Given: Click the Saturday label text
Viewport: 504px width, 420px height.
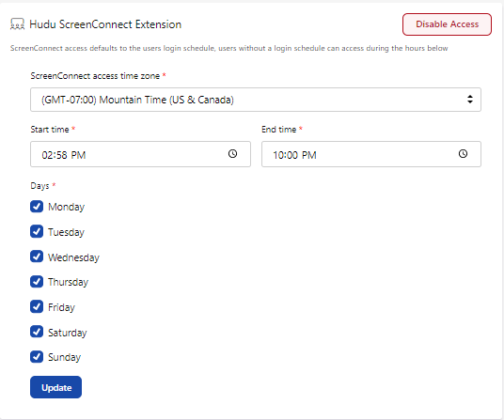Looking at the screenshot, I should coord(68,333).
